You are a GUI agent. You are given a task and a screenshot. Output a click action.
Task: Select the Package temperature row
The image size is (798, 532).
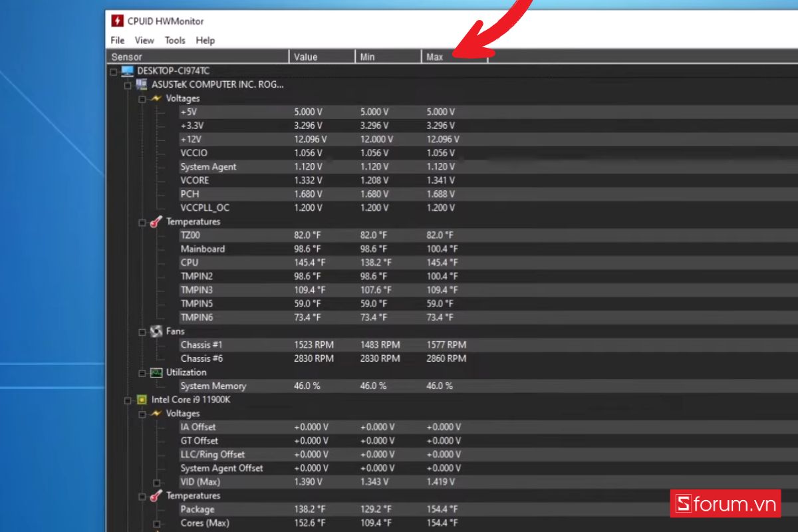coord(489,509)
